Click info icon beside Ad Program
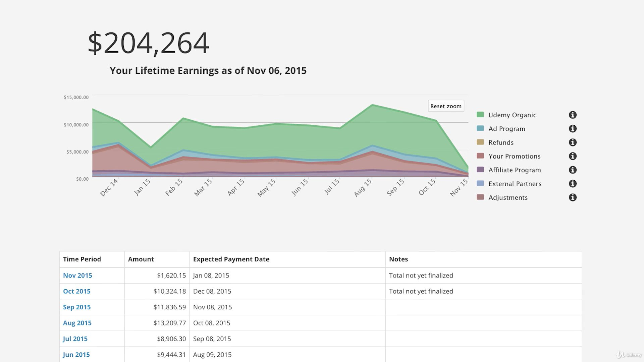This screenshot has width=644, height=362. [573, 129]
